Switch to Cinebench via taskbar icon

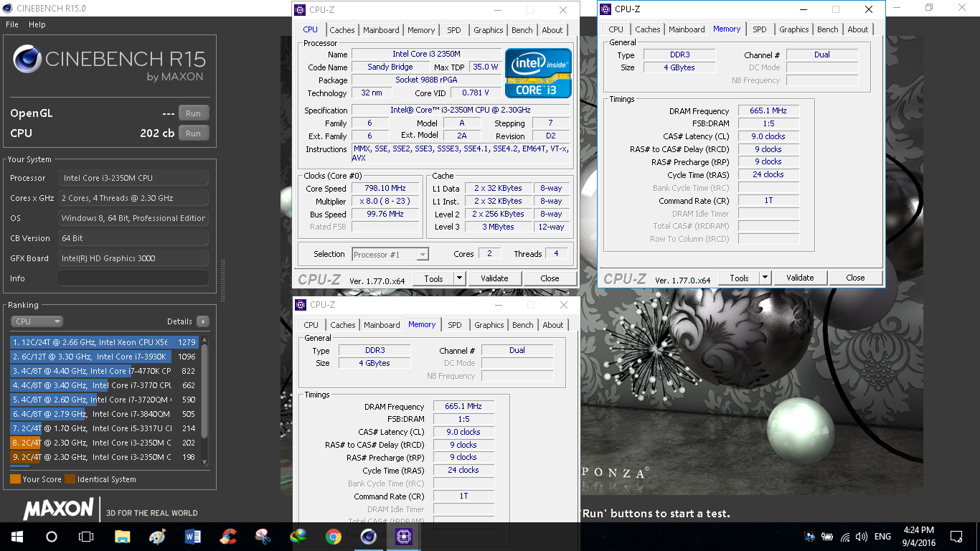tap(369, 537)
